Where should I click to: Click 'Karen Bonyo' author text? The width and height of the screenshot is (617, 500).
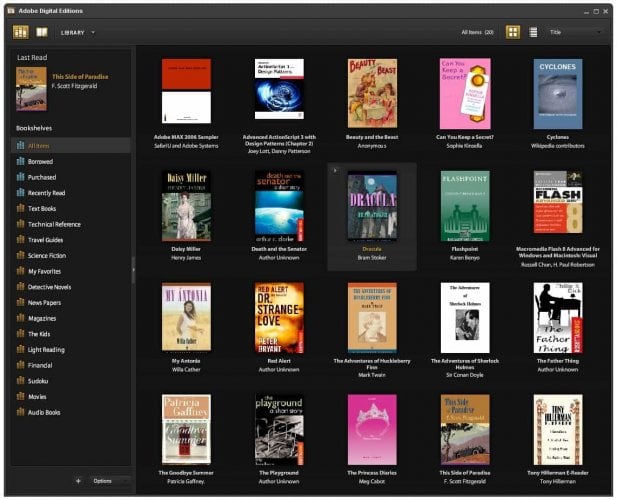[x=465, y=258]
